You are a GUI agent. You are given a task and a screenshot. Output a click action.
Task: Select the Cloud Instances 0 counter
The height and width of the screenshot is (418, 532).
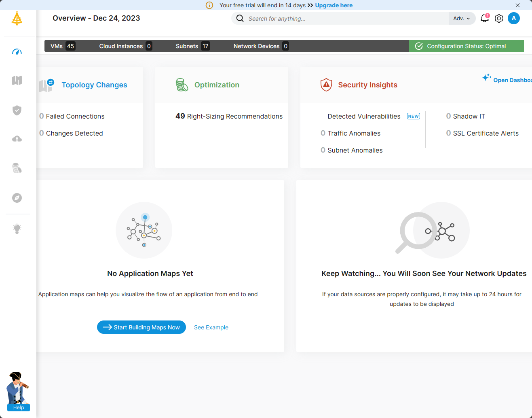coord(126,46)
